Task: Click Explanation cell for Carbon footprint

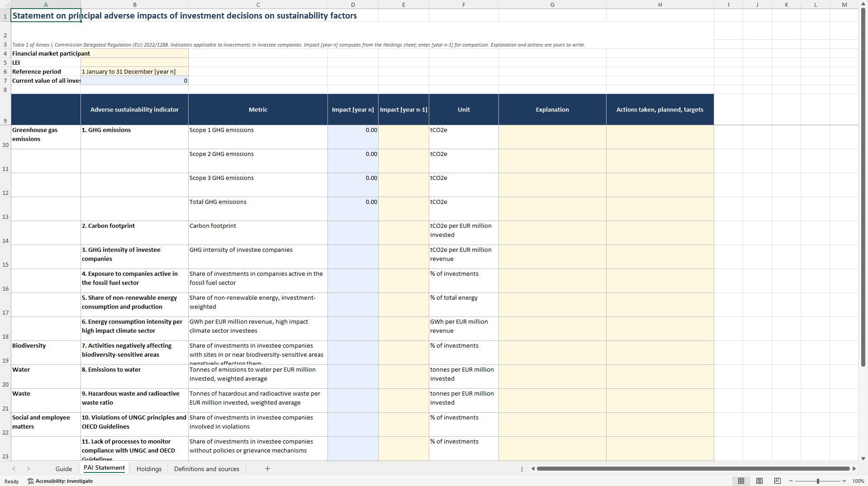Action: tap(552, 233)
